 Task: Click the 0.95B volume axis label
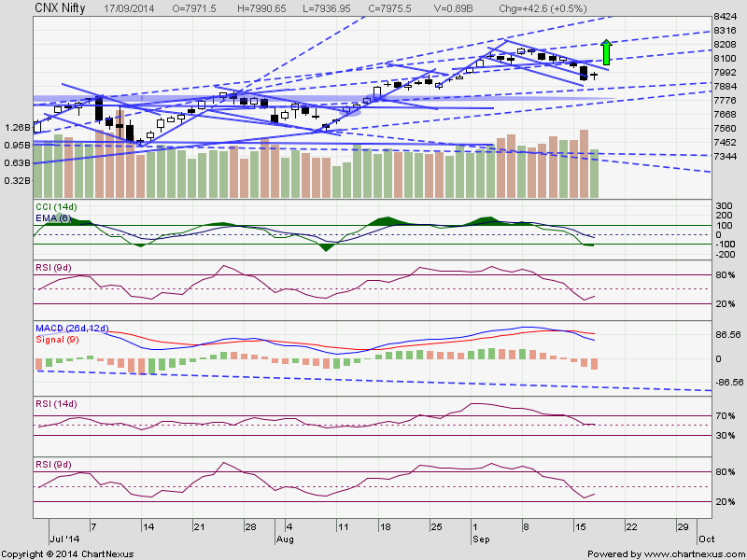click(x=18, y=145)
